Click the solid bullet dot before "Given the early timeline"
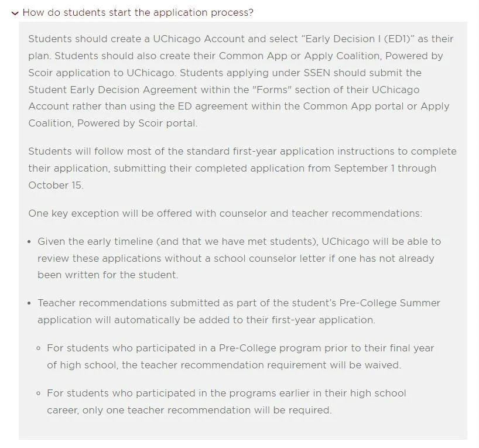Image resolution: width=479 pixels, height=448 pixels. point(29,242)
